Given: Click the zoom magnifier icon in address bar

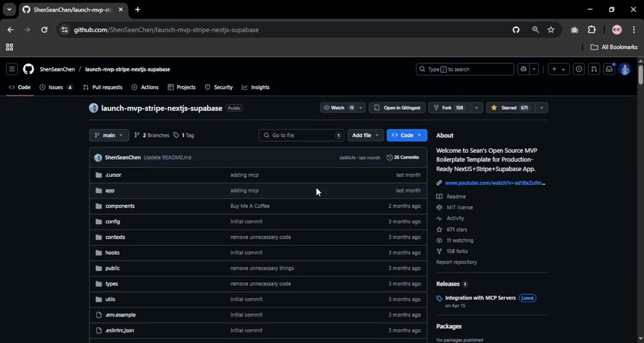Looking at the screenshot, I should 535,30.
